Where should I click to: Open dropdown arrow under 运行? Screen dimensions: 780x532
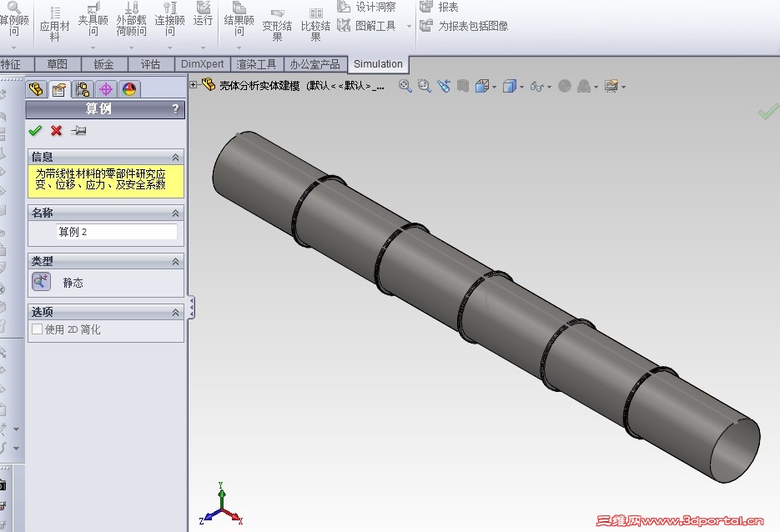(x=203, y=48)
